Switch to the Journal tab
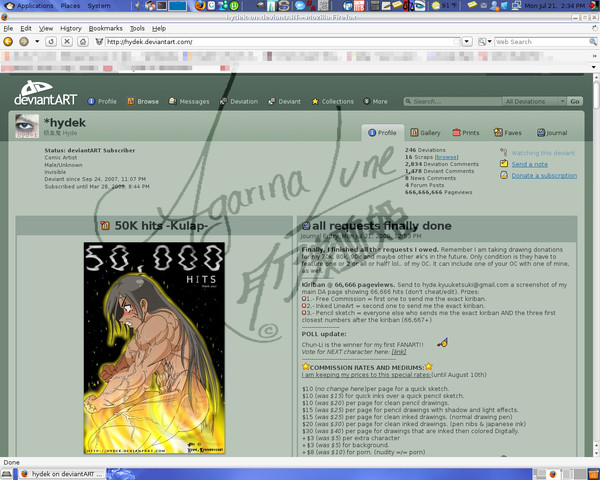The image size is (600, 480). 552,133
